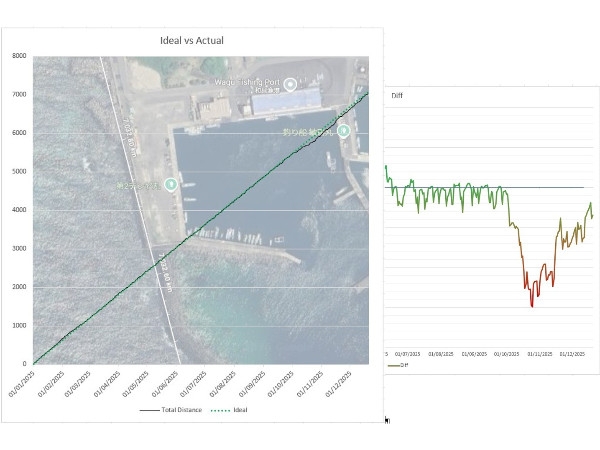The width and height of the screenshot is (600, 450).
Task: Select the 'Ideal vs Actual' chart title
Action: 192,41
